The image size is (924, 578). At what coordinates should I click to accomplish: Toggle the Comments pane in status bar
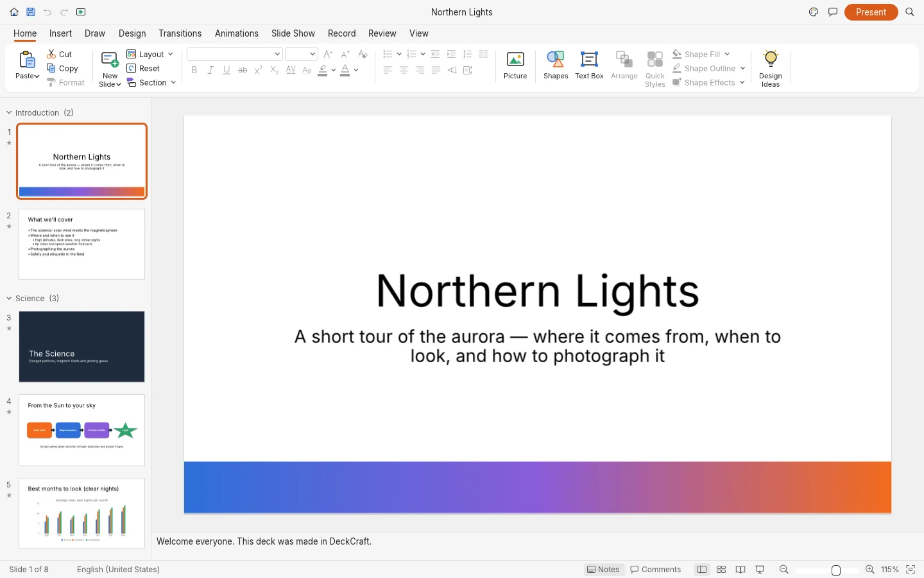[656, 570]
